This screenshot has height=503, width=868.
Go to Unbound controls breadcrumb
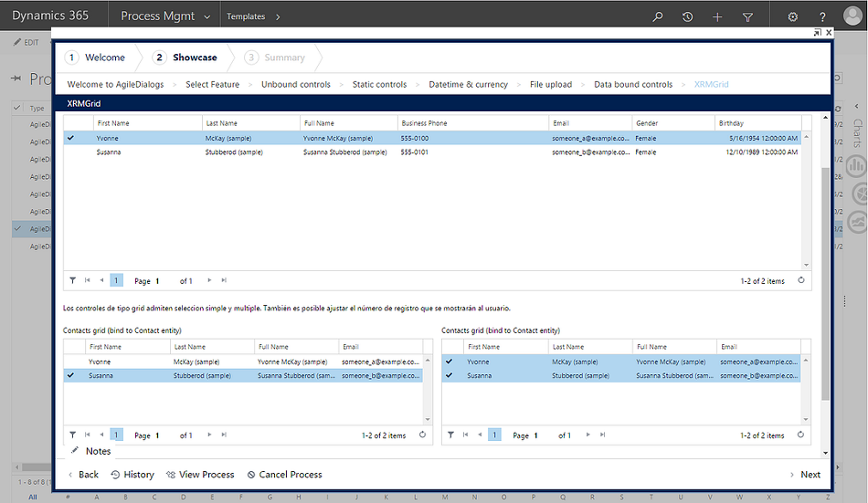pos(296,85)
